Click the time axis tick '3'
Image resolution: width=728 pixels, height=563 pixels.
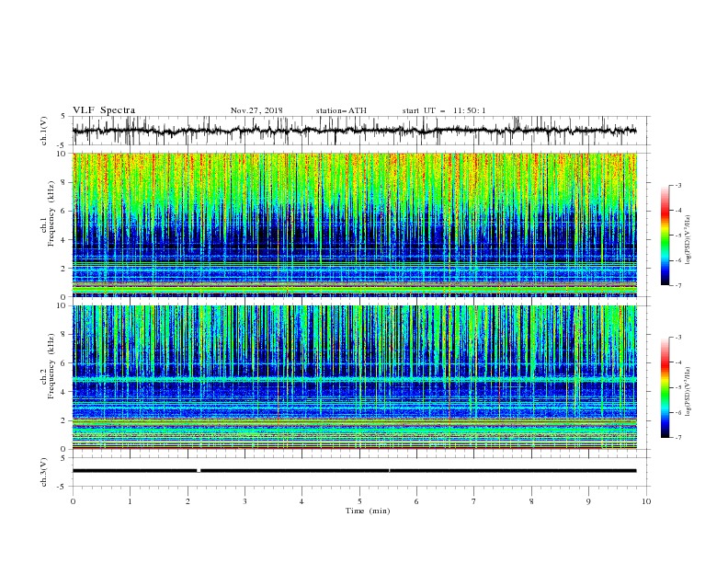245,501
